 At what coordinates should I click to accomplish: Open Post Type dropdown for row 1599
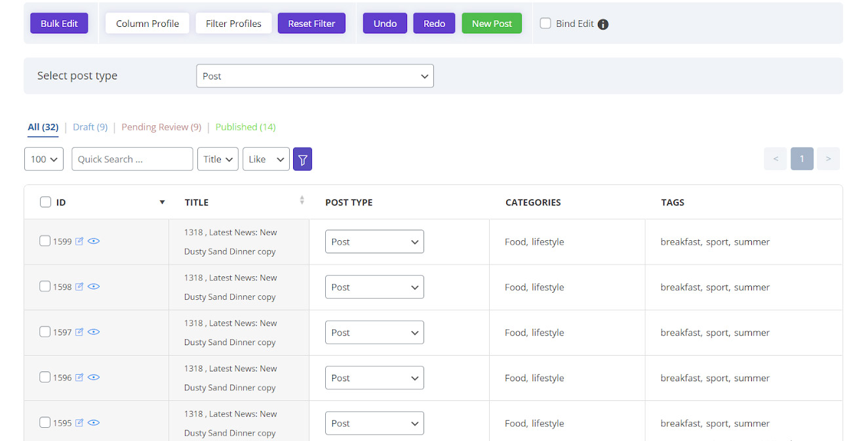[x=374, y=241]
